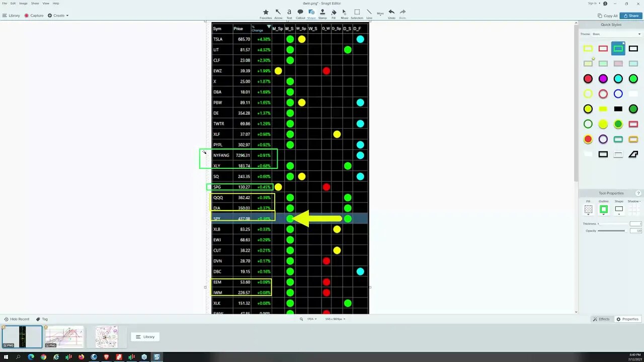Open the Image menu

(x=23, y=3)
